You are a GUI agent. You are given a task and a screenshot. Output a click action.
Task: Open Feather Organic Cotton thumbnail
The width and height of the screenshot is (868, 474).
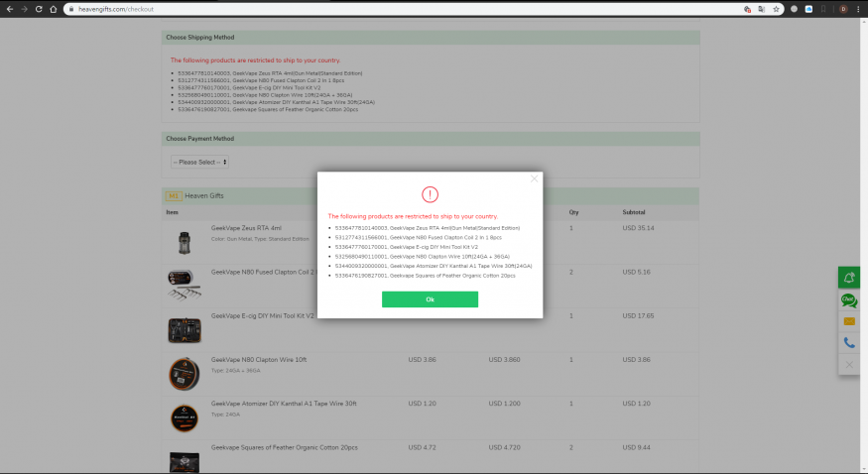[185, 462]
